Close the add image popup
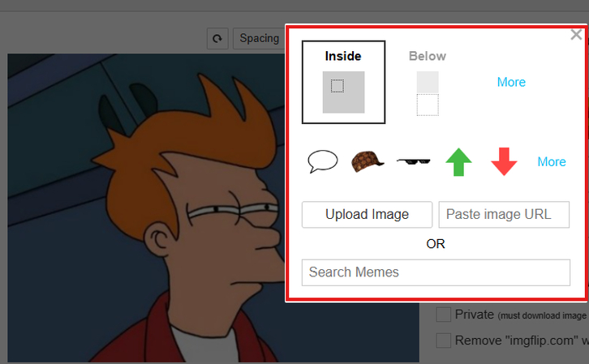 pyautogui.click(x=576, y=35)
